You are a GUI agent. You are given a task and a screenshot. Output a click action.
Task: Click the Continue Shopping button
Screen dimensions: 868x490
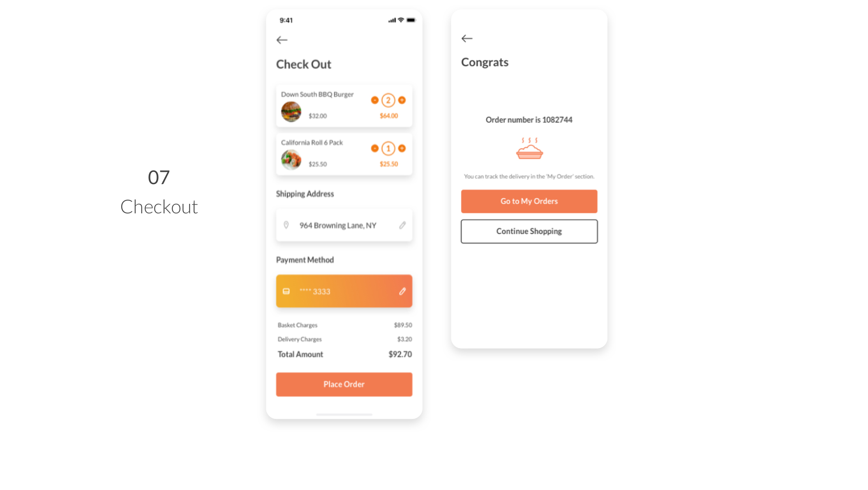click(x=528, y=231)
